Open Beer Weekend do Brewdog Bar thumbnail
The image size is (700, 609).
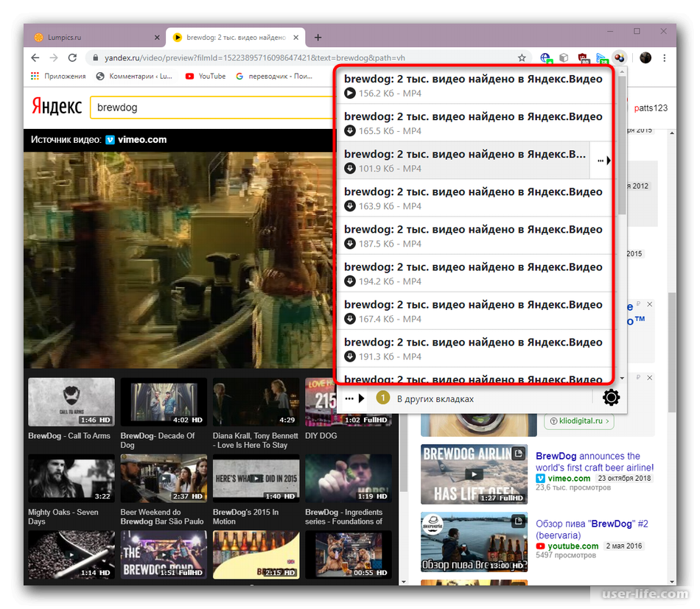(164, 478)
